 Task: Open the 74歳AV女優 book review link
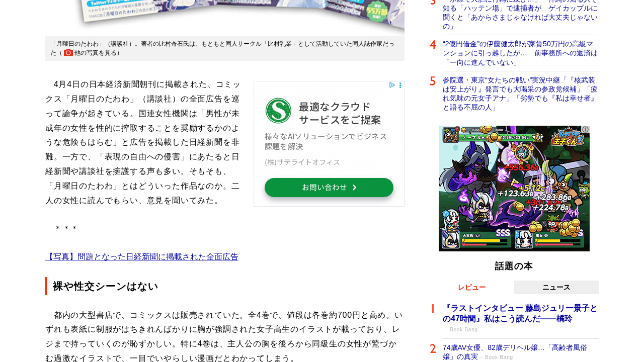[515, 351]
